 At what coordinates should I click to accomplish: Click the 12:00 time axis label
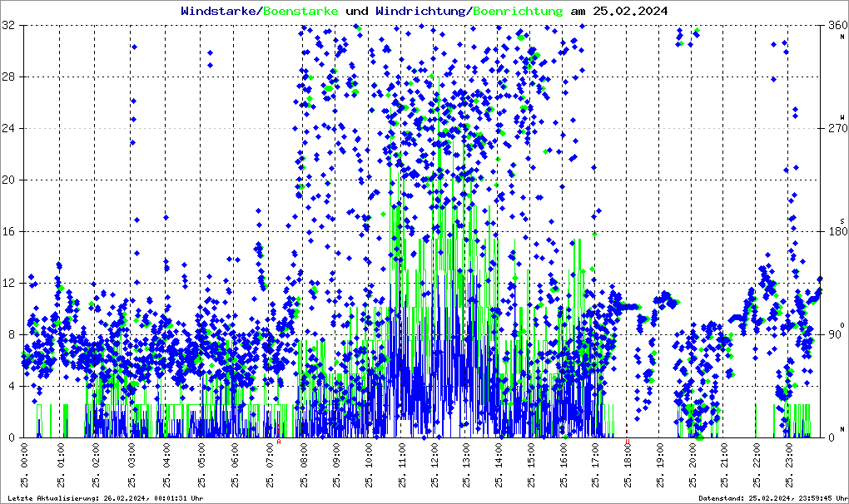[434, 465]
